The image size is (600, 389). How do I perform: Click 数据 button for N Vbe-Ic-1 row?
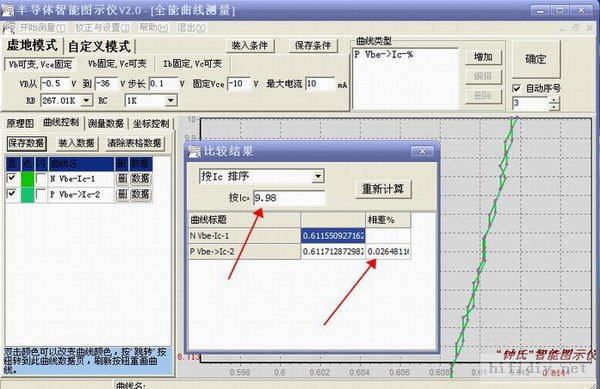141,179
